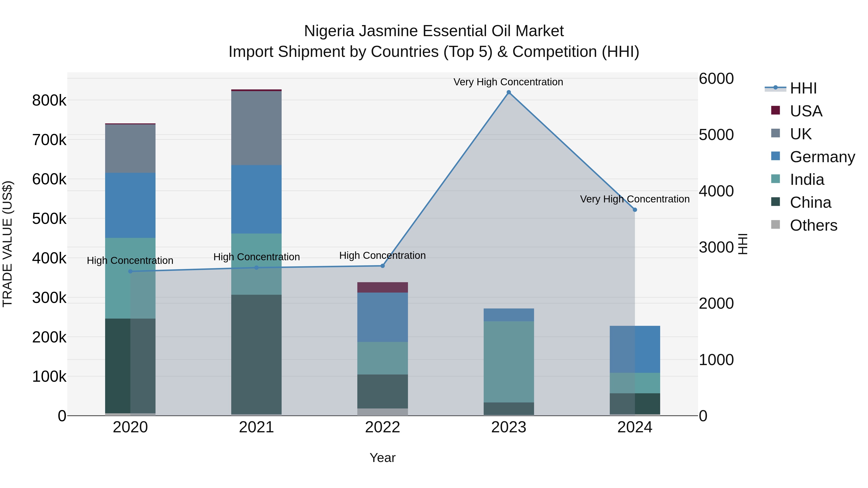Select the UK segment of the 2021 bar
Image resolution: width=868 pixels, height=488 pixels.
(x=257, y=128)
